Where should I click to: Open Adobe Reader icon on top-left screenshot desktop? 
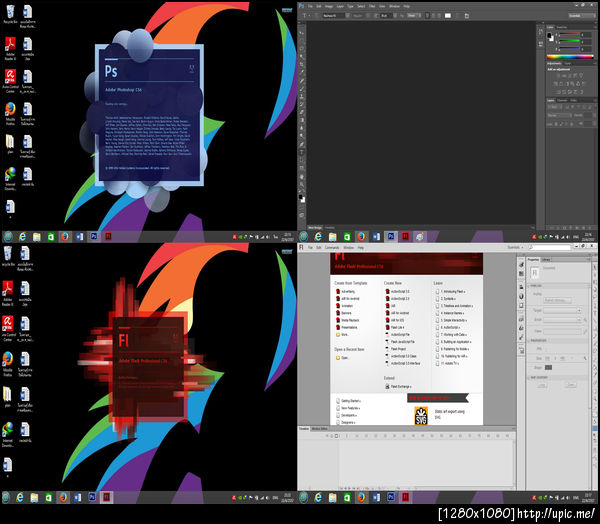click(x=10, y=48)
